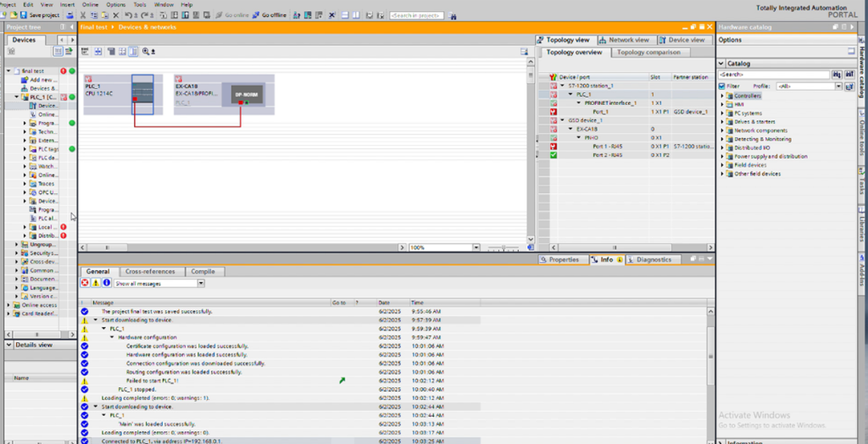Click the Cross-references X icon in the main toolbar
Image resolution: width=868 pixels, height=444 pixels.
point(331,15)
